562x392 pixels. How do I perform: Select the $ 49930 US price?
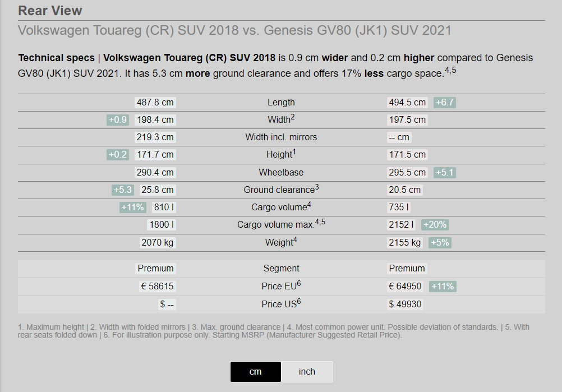click(x=405, y=304)
